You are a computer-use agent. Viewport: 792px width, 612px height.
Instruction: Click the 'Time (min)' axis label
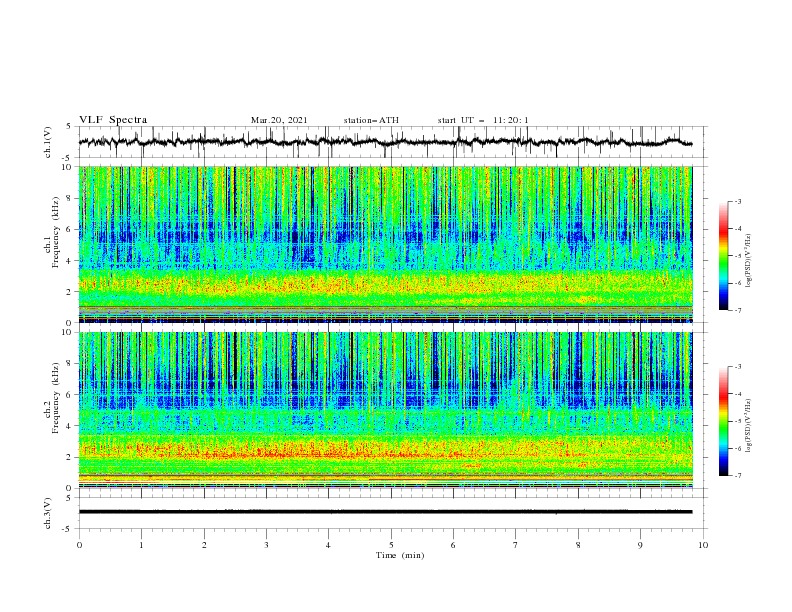click(x=400, y=555)
